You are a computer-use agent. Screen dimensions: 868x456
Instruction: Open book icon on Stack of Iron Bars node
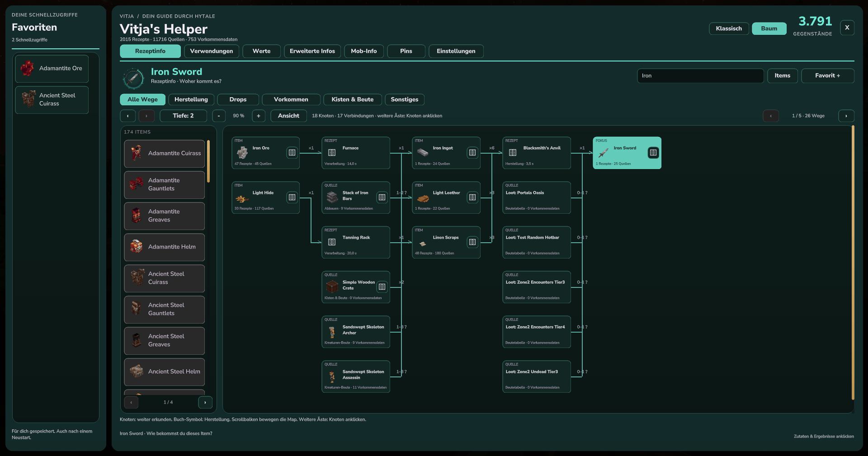(382, 197)
